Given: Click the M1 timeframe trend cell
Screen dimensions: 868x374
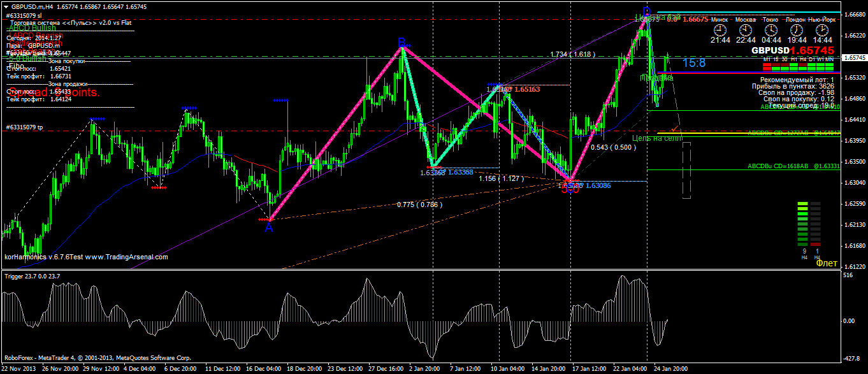Looking at the screenshot, I should [767, 66].
